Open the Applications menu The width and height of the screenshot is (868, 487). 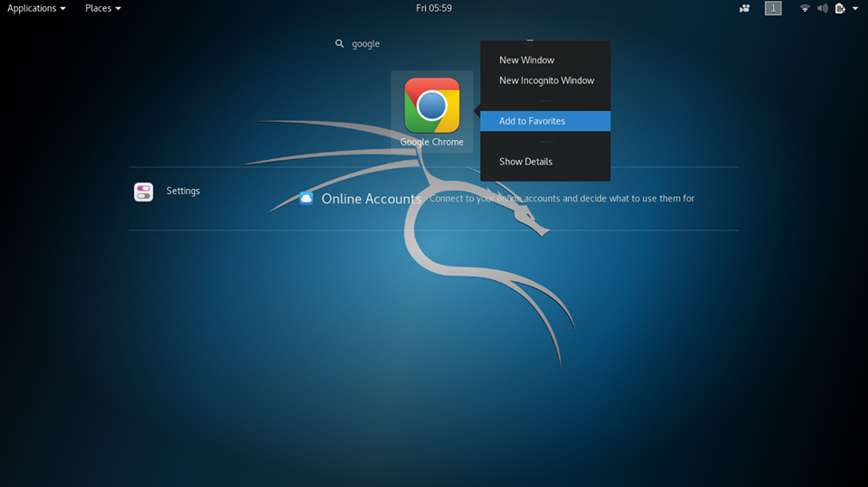[36, 8]
